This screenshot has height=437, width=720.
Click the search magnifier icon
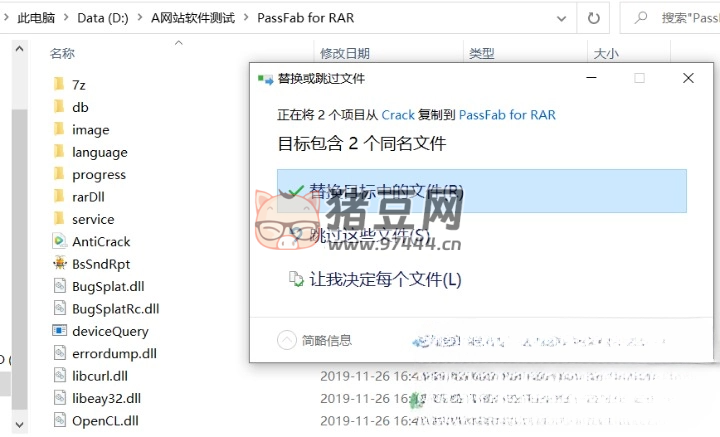click(641, 18)
